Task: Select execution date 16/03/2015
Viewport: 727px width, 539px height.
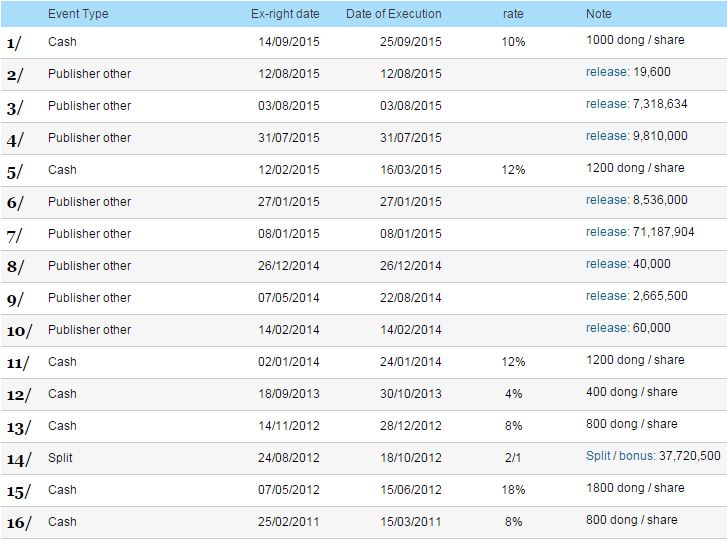Action: point(411,170)
